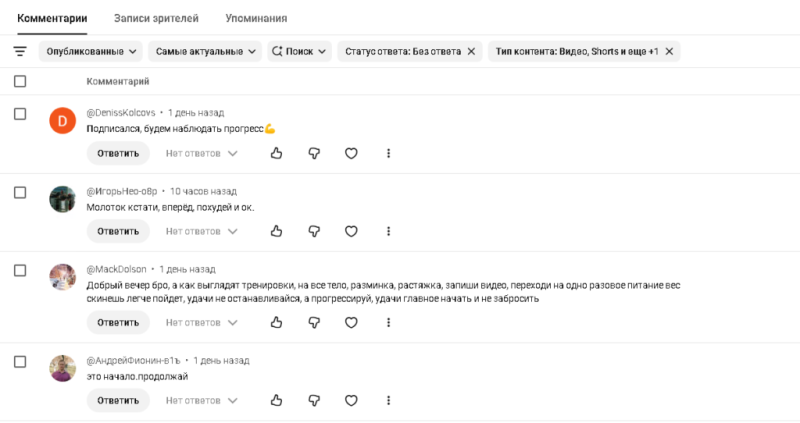Image resolution: width=800 pixels, height=423 pixels.
Task: Like the comment by @АндрейФионин-в1ъ
Action: pyautogui.click(x=277, y=401)
